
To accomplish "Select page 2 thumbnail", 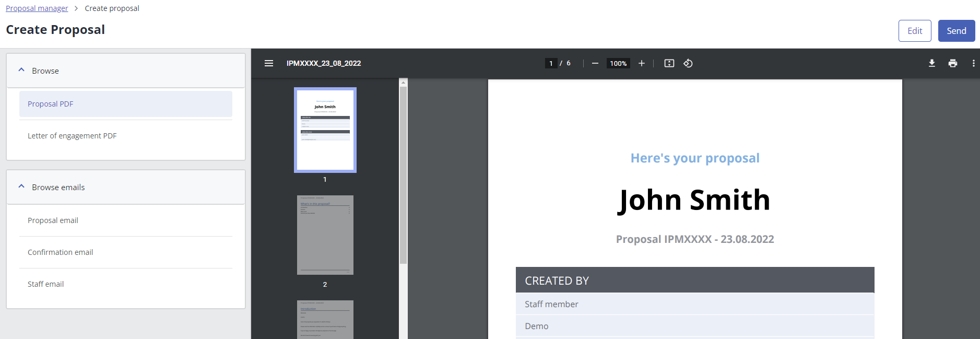I will click(325, 235).
